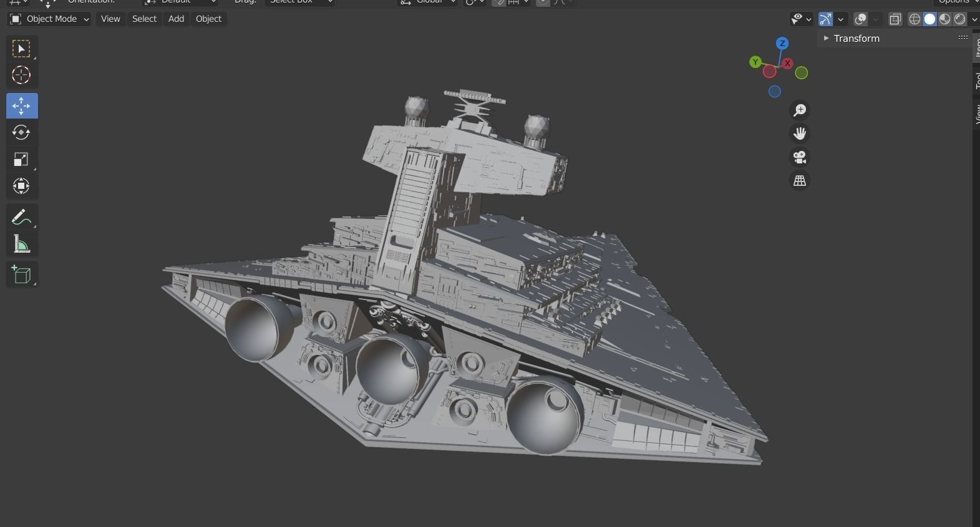Click the unlabeled blue negative Z circle
This screenshot has width=980, height=527.
775,92
